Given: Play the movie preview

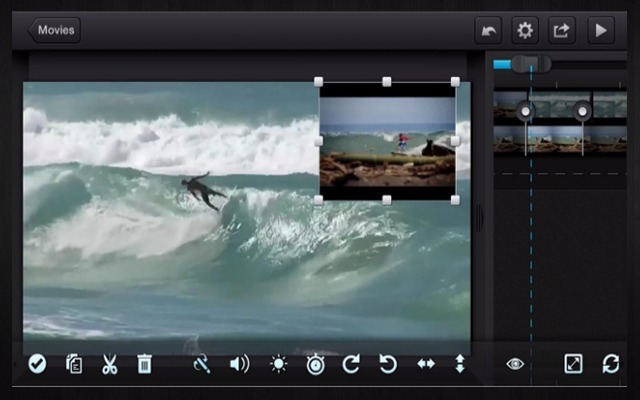Looking at the screenshot, I should tap(600, 30).
